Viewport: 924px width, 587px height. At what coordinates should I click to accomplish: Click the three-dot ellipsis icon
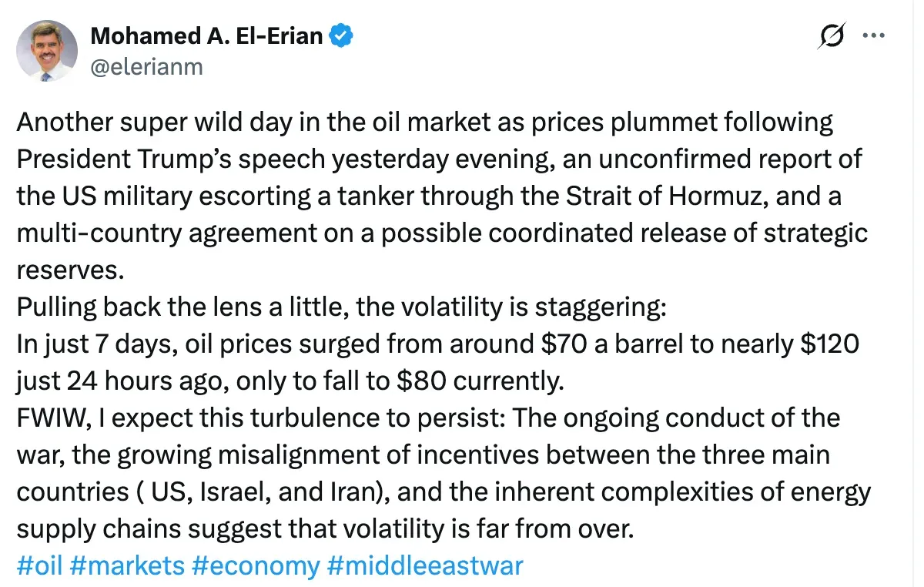(x=875, y=34)
